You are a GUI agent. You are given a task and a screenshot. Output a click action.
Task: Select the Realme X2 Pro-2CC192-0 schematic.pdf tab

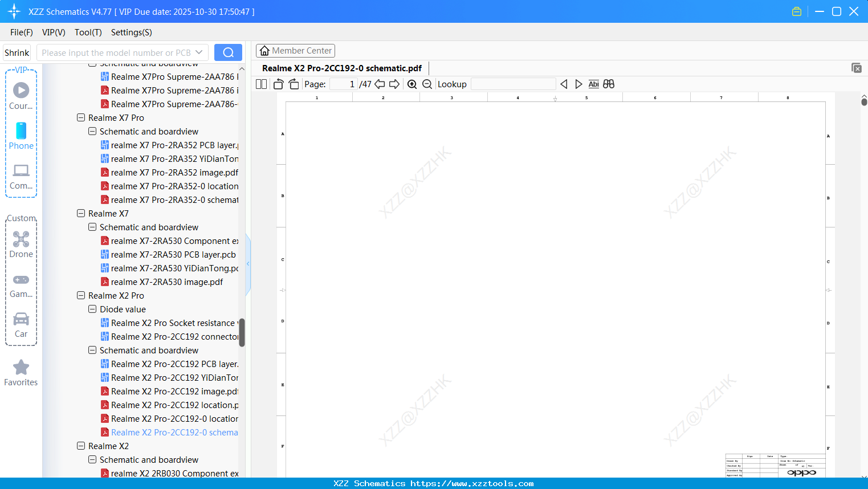click(x=342, y=68)
